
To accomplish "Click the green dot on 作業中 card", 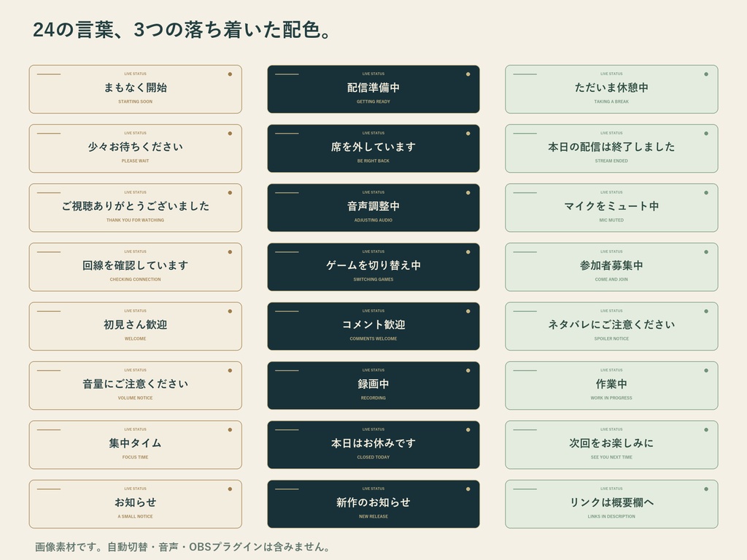I will click(706, 370).
